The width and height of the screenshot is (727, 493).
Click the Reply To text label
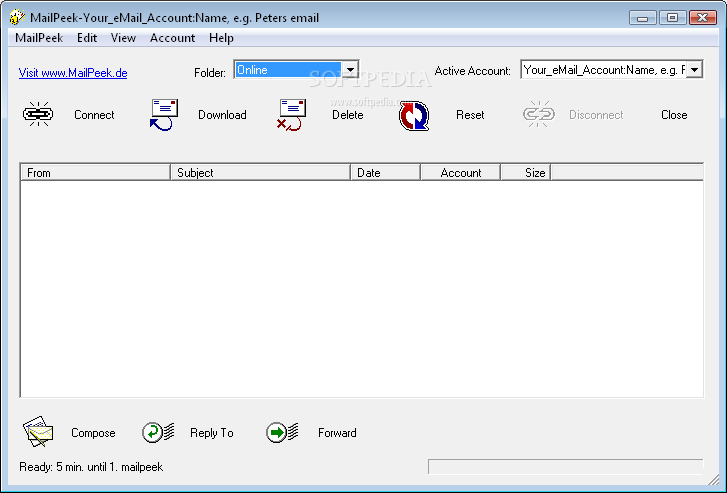click(x=212, y=433)
